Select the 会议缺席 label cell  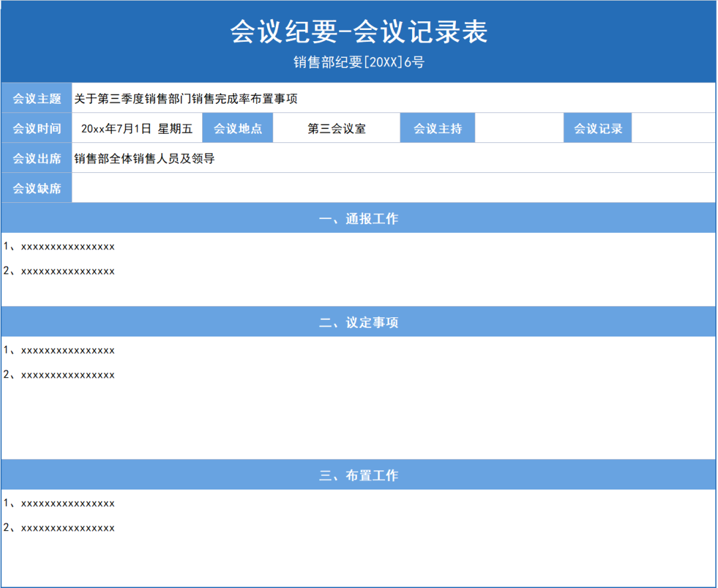37,188
